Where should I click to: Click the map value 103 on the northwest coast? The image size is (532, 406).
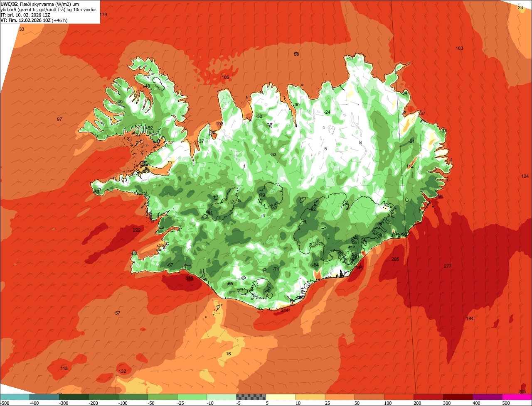coord(219,124)
